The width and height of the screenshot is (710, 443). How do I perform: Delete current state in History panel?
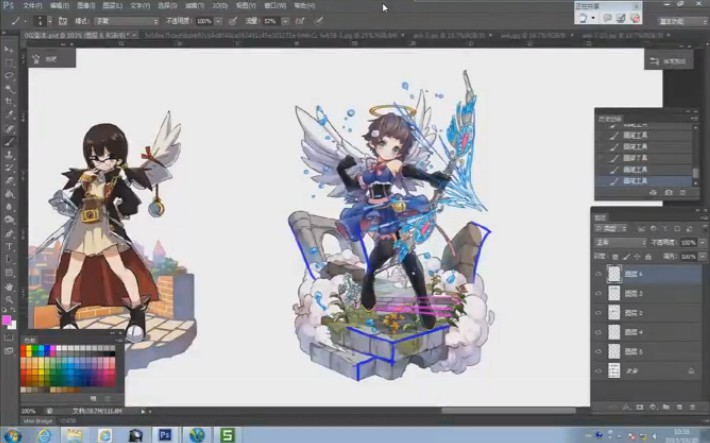(x=683, y=193)
